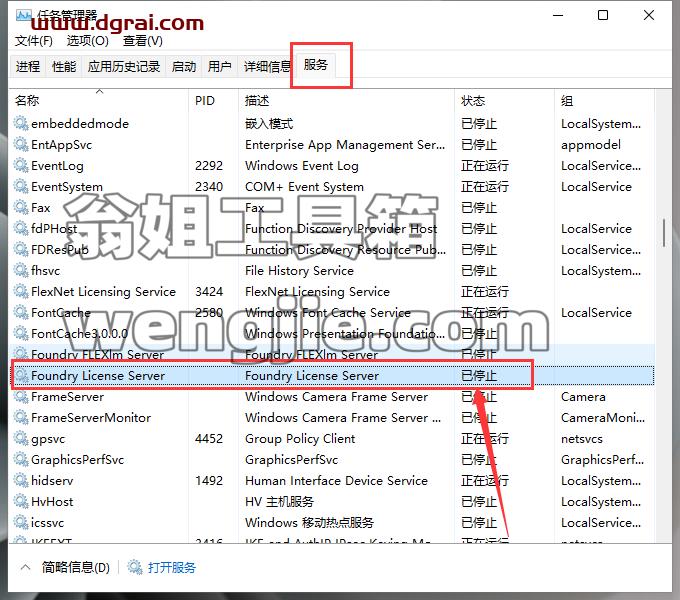Switch to the 启动 tab
The image size is (680, 600).
click(183, 67)
